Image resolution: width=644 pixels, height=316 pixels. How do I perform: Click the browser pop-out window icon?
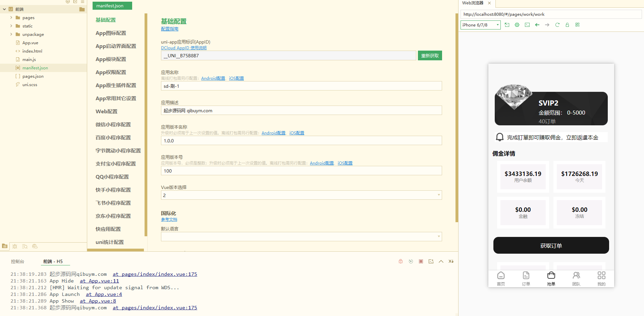pyautogui.click(x=507, y=25)
